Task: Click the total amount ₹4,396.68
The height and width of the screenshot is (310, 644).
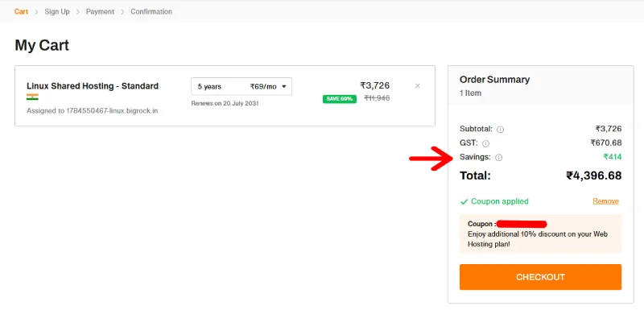Action: [593, 176]
